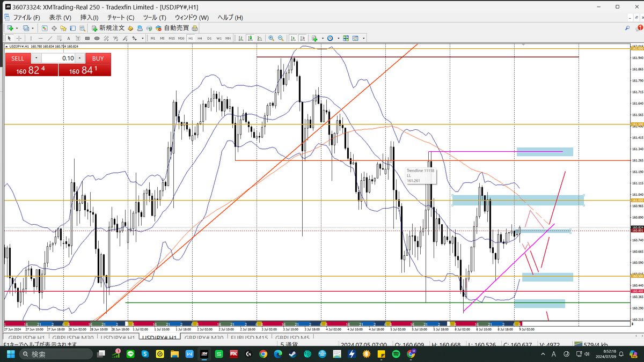Expand the indicators list dropdown

pos(323,38)
